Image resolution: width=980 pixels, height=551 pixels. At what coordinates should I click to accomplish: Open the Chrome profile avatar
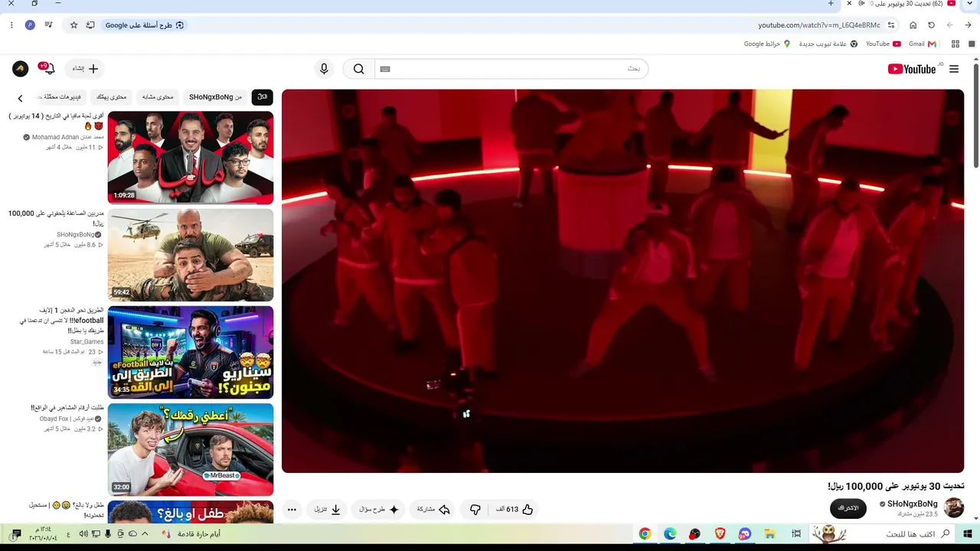point(30,25)
